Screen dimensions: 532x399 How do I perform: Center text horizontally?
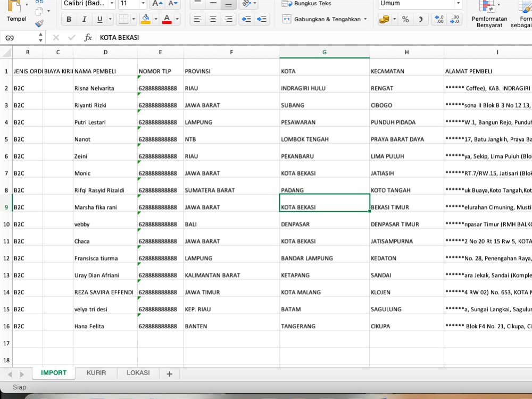point(213,19)
